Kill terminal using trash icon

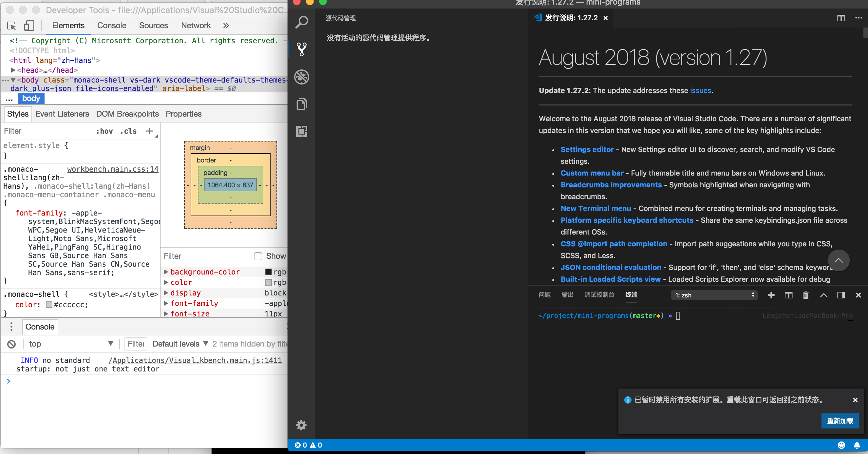click(x=806, y=295)
